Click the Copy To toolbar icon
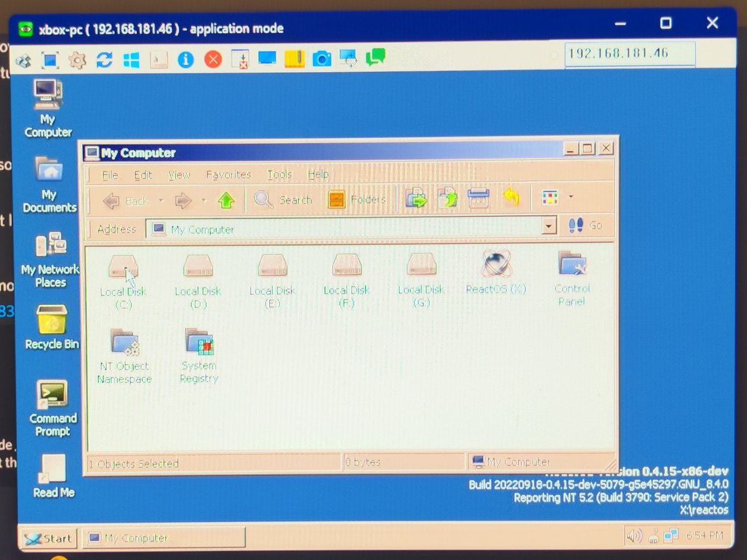Image resolution: width=747 pixels, height=560 pixels. tap(448, 198)
